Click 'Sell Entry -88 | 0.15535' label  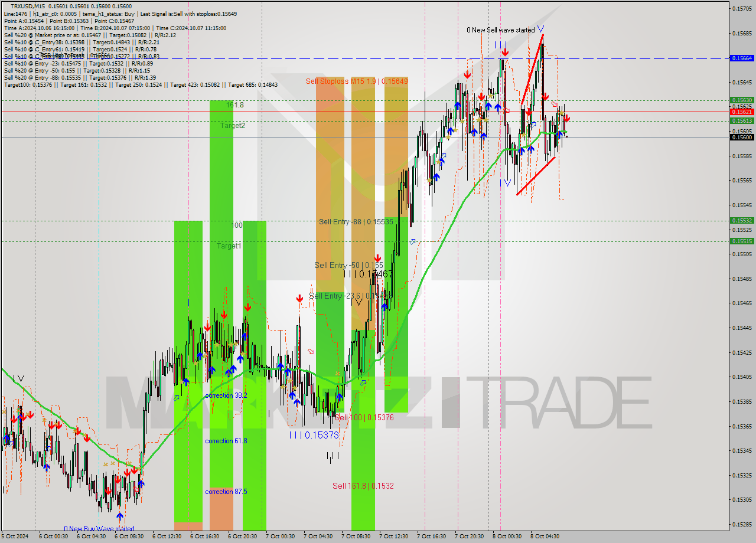pyautogui.click(x=356, y=222)
